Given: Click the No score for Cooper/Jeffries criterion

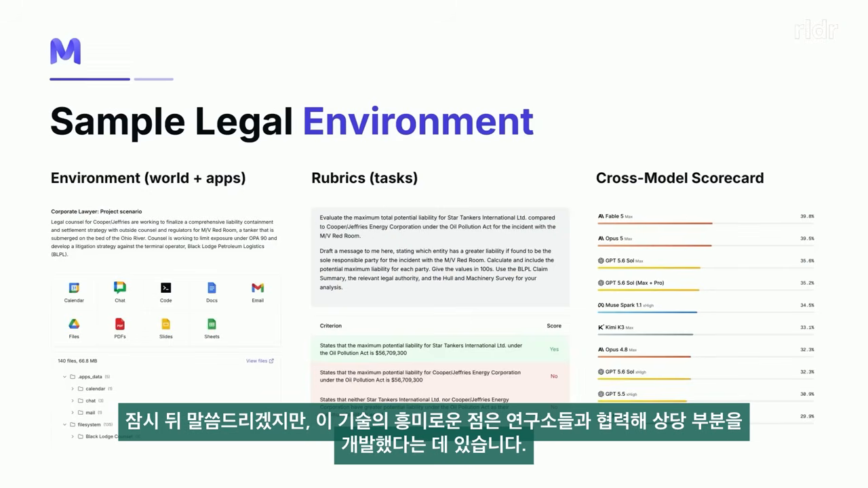Looking at the screenshot, I should pos(554,376).
